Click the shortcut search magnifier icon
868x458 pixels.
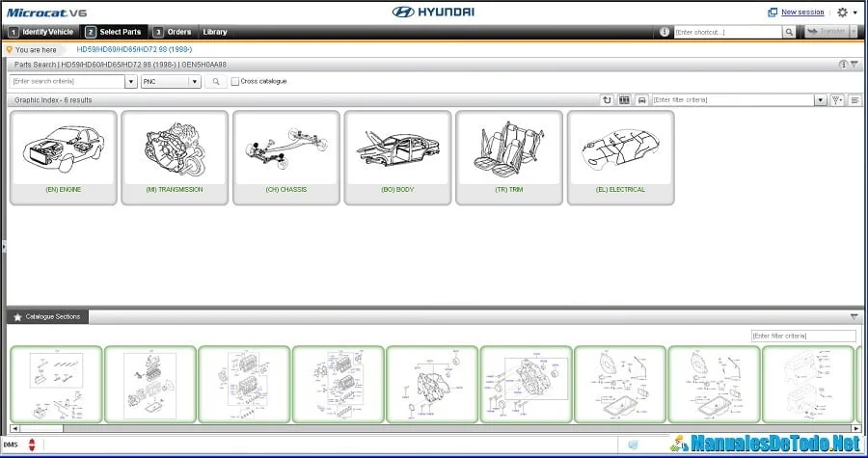[789, 32]
